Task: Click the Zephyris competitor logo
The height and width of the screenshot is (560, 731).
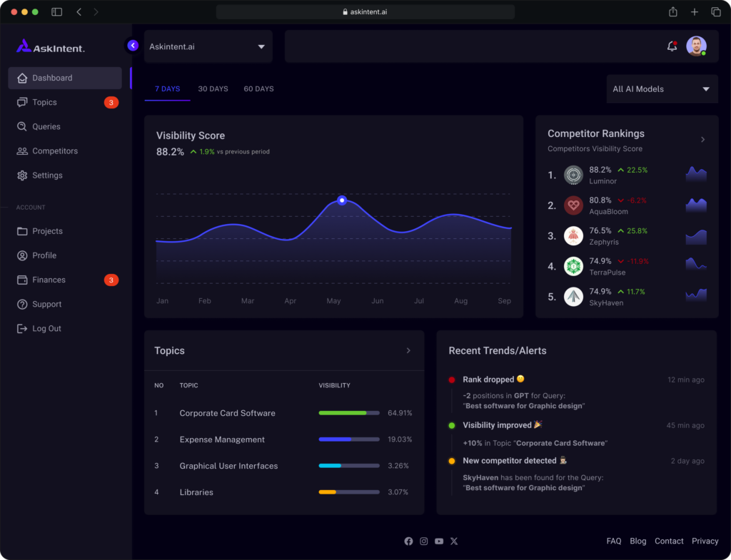Action: [x=573, y=235]
